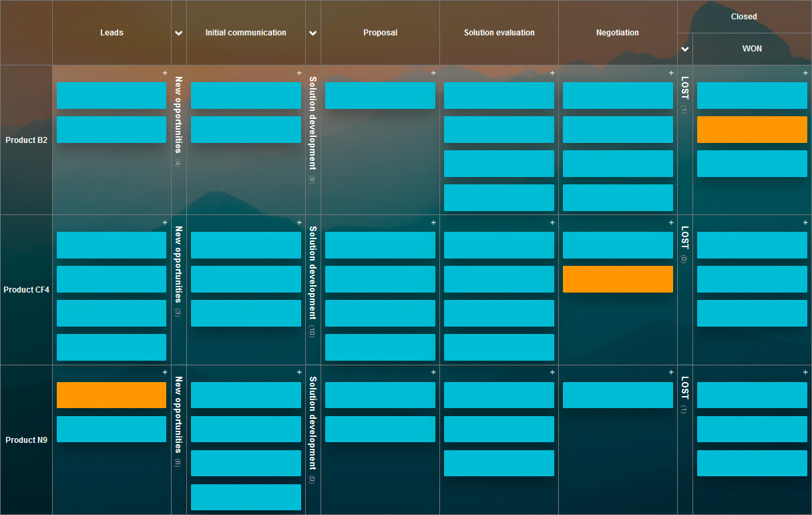Collapse the Leads column via its chevron

pos(178,32)
